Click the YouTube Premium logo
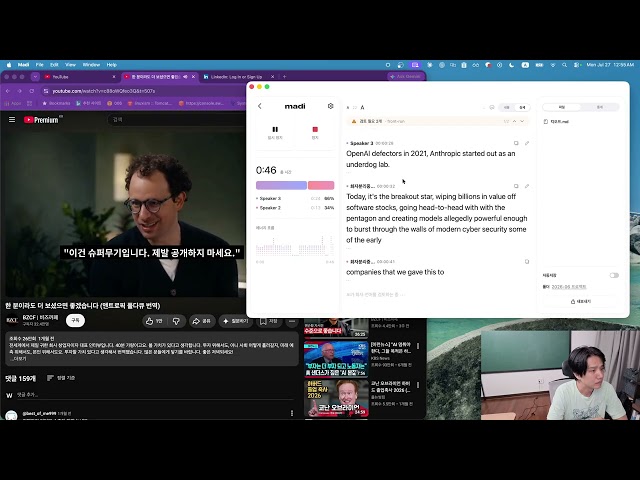This screenshot has width=640, height=480. pyautogui.click(x=41, y=120)
